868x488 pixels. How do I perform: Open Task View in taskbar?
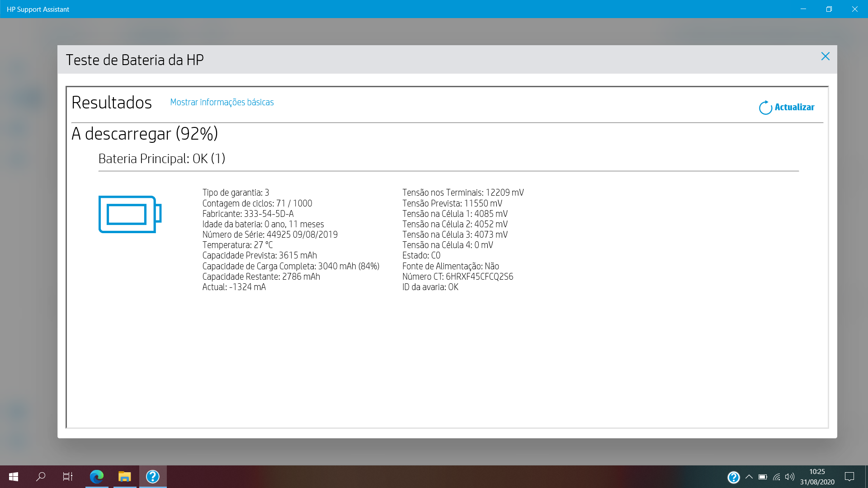point(68,477)
